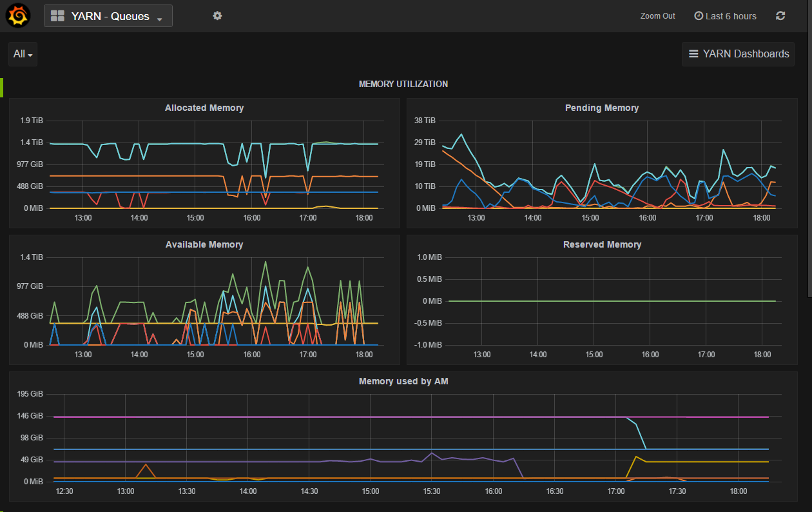Image resolution: width=812 pixels, height=512 pixels.
Task: Open the Memory used by AM panel menu
Action: pyautogui.click(x=403, y=381)
